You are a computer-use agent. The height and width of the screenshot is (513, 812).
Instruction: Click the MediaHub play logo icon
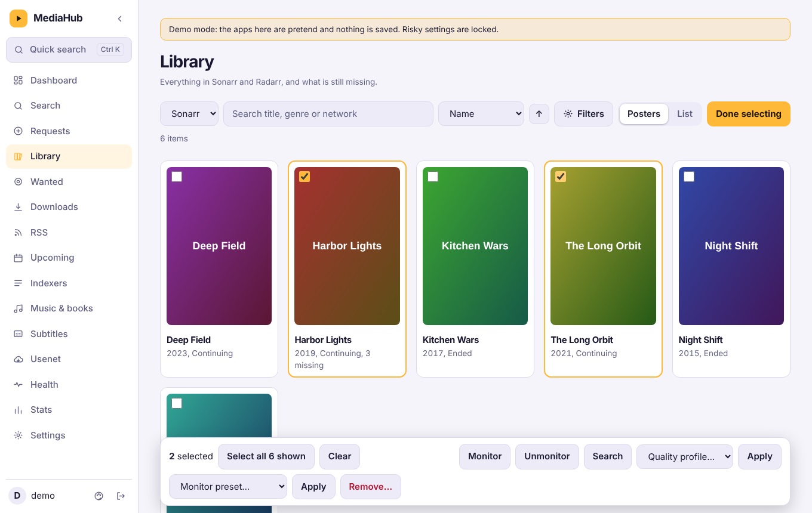[19, 18]
